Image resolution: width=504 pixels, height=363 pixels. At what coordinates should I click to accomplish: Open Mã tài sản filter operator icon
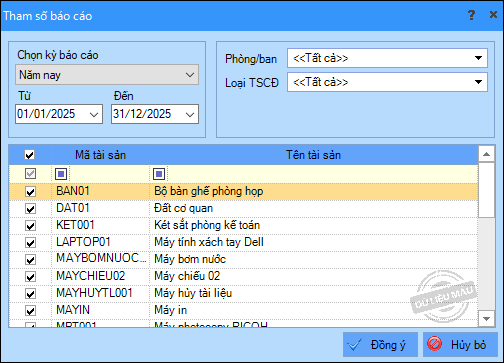tap(61, 174)
